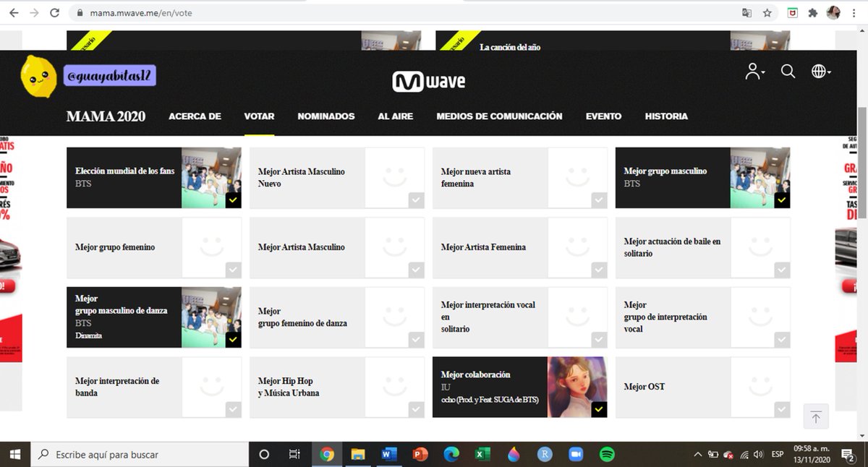Click BTS thumbnail in Mejor grupo masculino de danza
Image resolution: width=868 pixels, height=467 pixels.
click(211, 317)
